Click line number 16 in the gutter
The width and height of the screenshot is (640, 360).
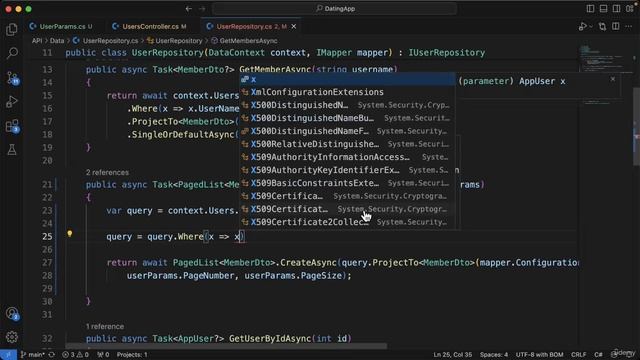pos(47,109)
